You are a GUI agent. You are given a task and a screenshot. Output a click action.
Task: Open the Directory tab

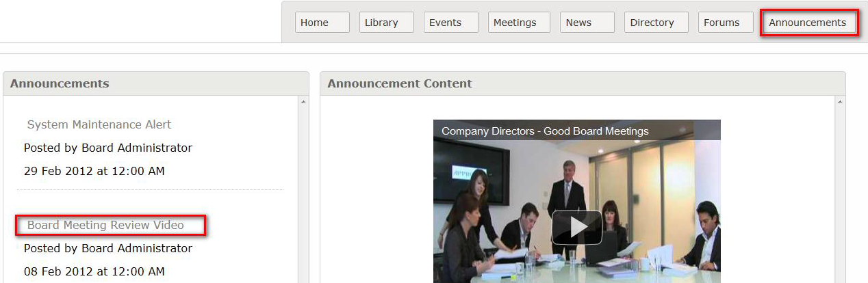click(656, 23)
